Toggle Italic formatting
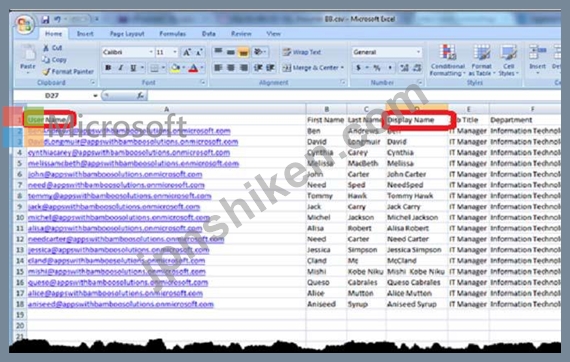The height and width of the screenshot is (362, 570). click(121, 68)
